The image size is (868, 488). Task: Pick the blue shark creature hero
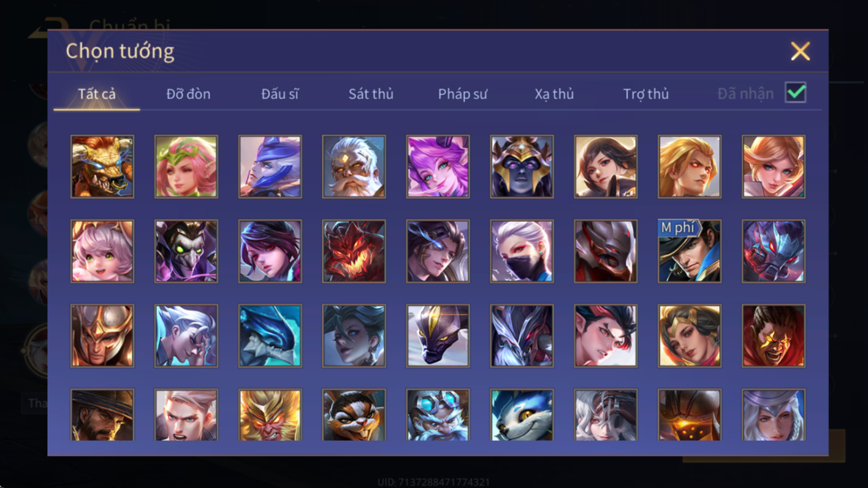(x=270, y=335)
